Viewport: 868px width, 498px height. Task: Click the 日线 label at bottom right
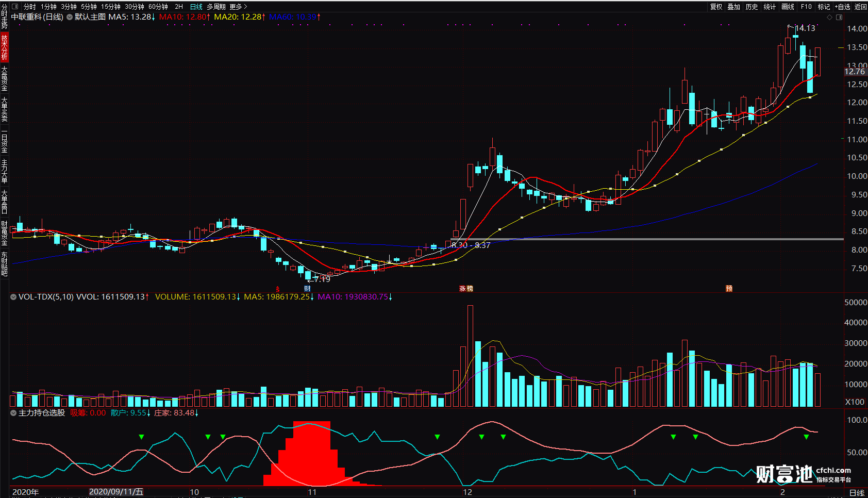coord(857,493)
